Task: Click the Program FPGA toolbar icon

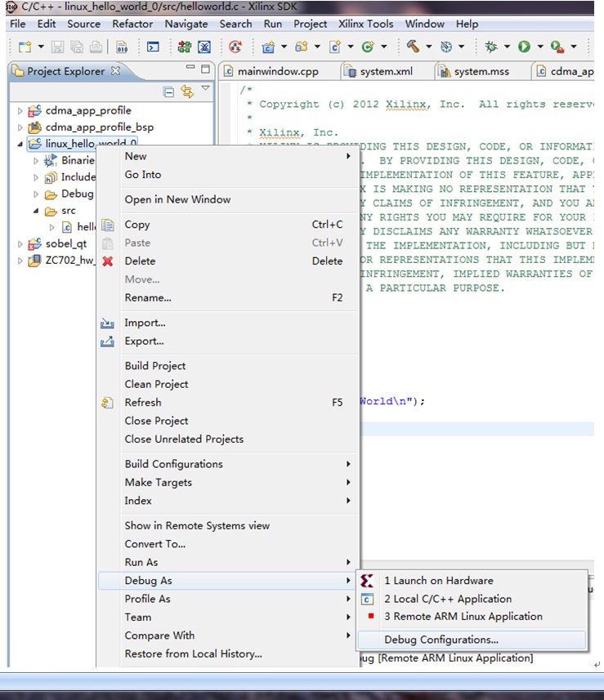Action: (204, 47)
